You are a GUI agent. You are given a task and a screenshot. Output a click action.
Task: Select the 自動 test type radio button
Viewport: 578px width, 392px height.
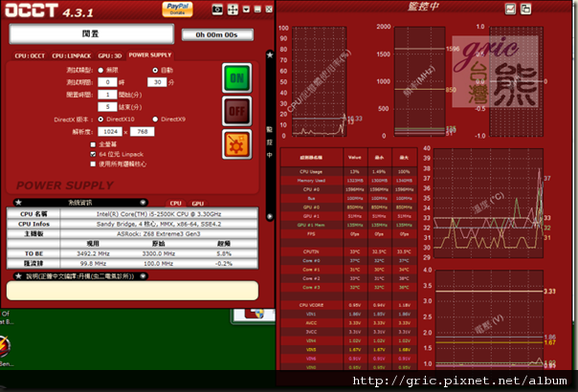(x=155, y=70)
